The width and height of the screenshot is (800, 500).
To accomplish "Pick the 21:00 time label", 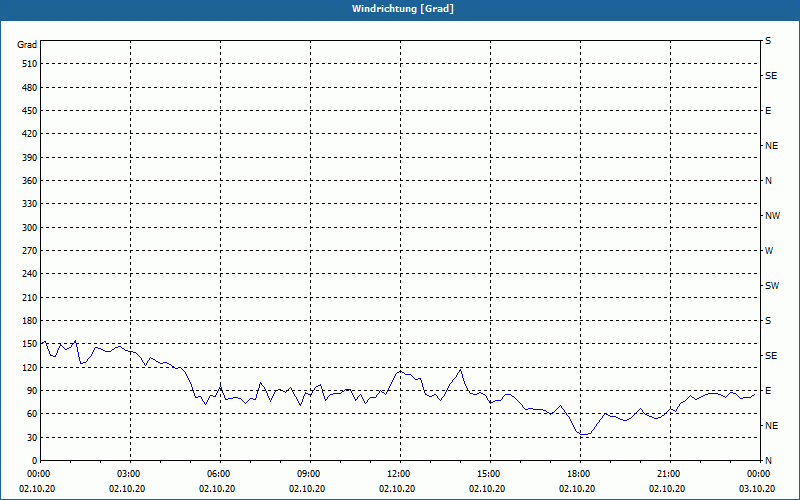I will 670,474.
